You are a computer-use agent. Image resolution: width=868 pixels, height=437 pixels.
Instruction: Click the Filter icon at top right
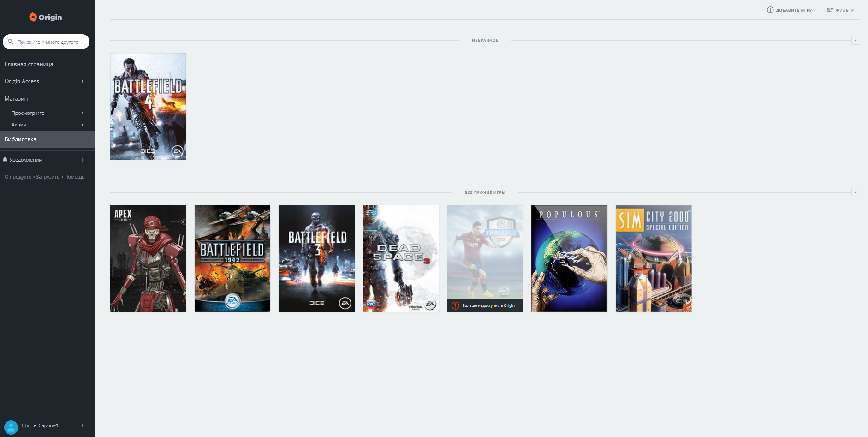[830, 10]
